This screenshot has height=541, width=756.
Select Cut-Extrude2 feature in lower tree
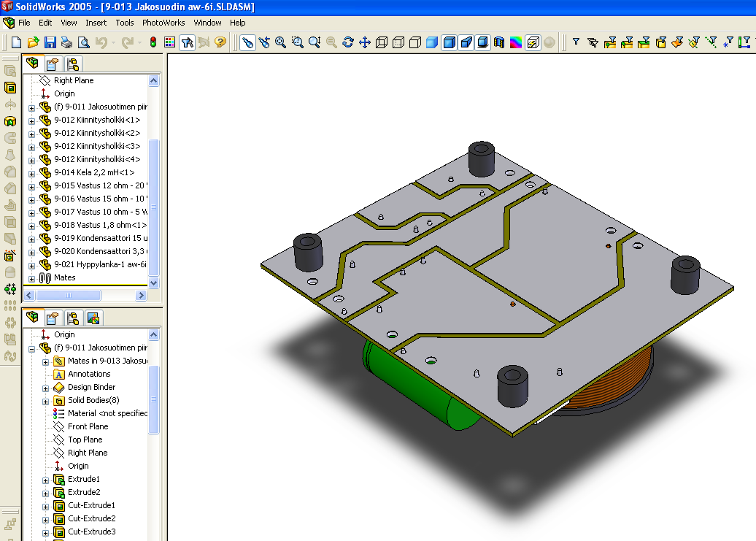[x=91, y=518]
